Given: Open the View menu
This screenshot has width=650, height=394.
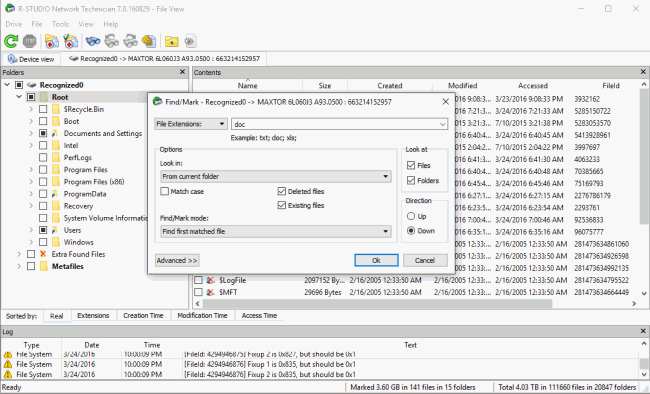Looking at the screenshot, I should [x=86, y=24].
